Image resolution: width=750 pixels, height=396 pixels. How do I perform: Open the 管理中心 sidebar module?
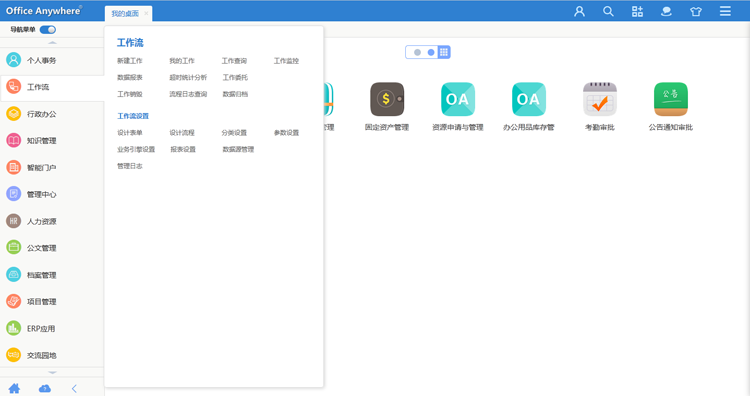[52, 194]
